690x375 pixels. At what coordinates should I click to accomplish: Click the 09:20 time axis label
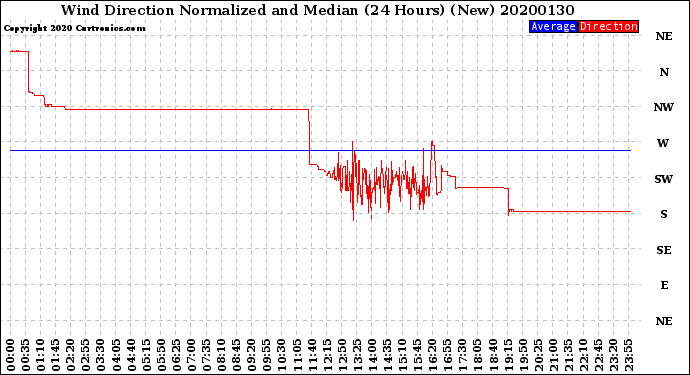tap(252, 355)
